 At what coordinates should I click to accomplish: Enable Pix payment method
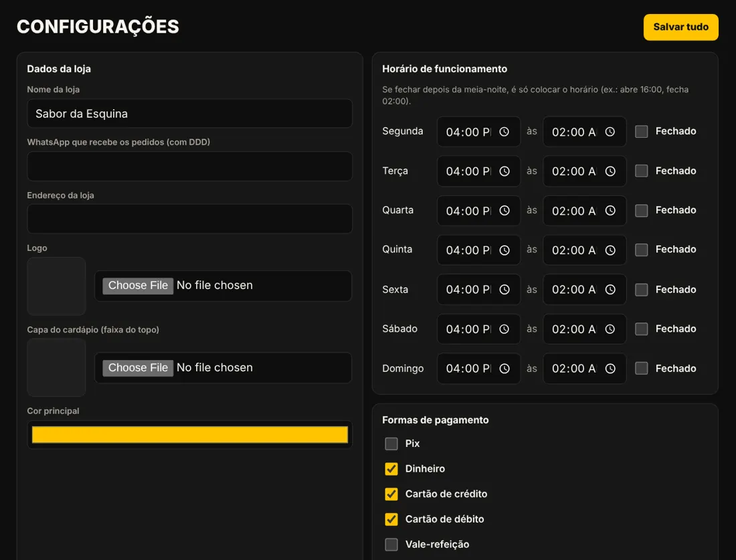pos(391,444)
